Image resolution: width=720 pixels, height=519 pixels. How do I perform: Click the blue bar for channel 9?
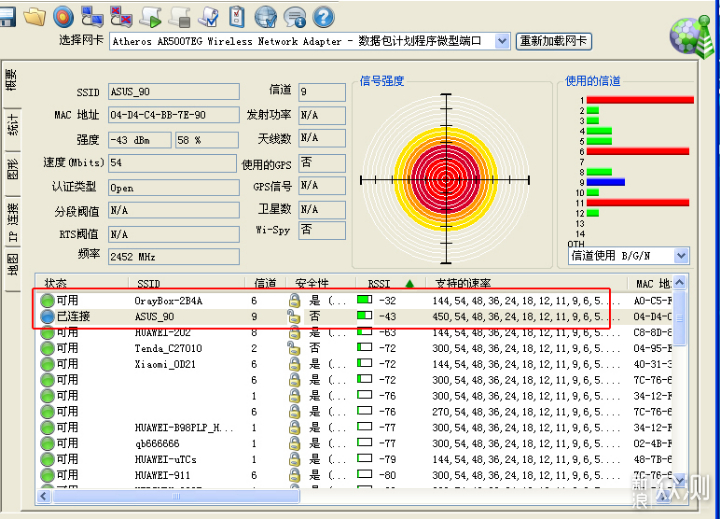pos(606,182)
